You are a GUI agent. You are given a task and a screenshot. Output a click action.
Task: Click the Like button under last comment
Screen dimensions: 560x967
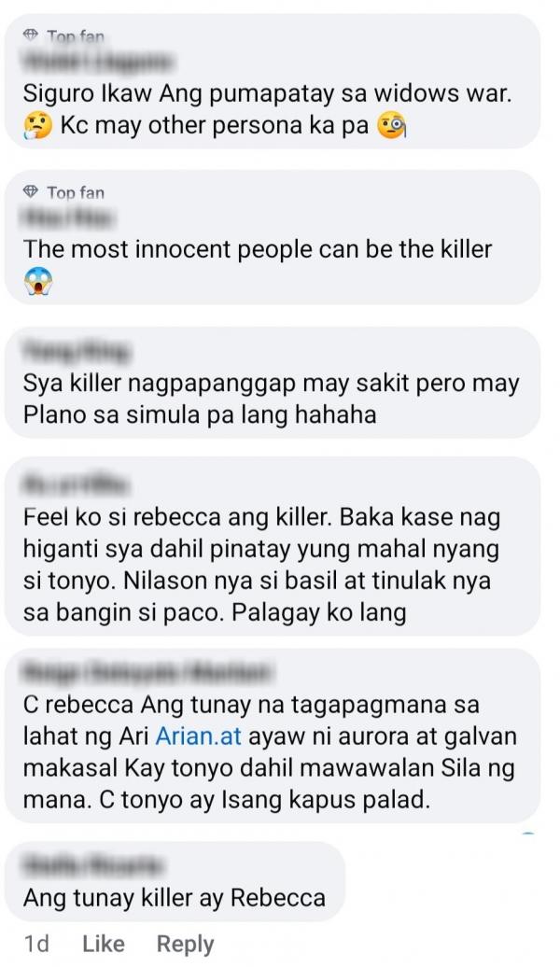(103, 944)
